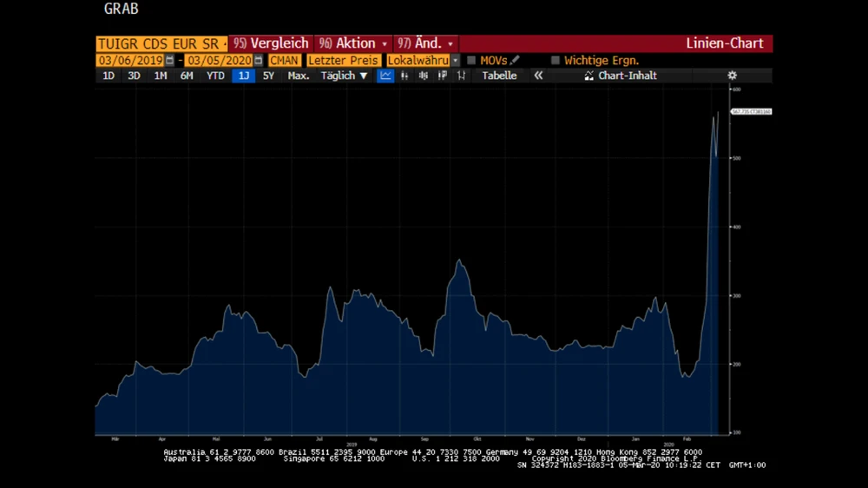Click the settings gear icon
The height and width of the screenshot is (488, 868).
pyautogui.click(x=732, y=76)
